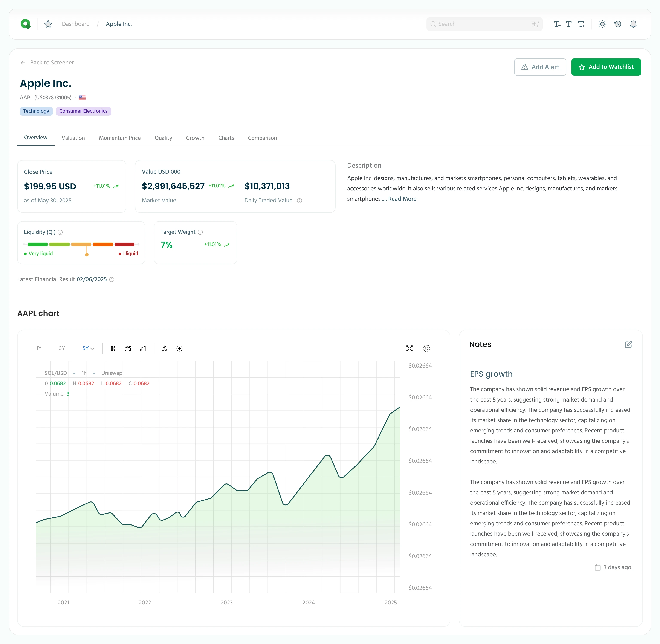Click the AAPL price chart area
The height and width of the screenshot is (644, 660).
[218, 477]
